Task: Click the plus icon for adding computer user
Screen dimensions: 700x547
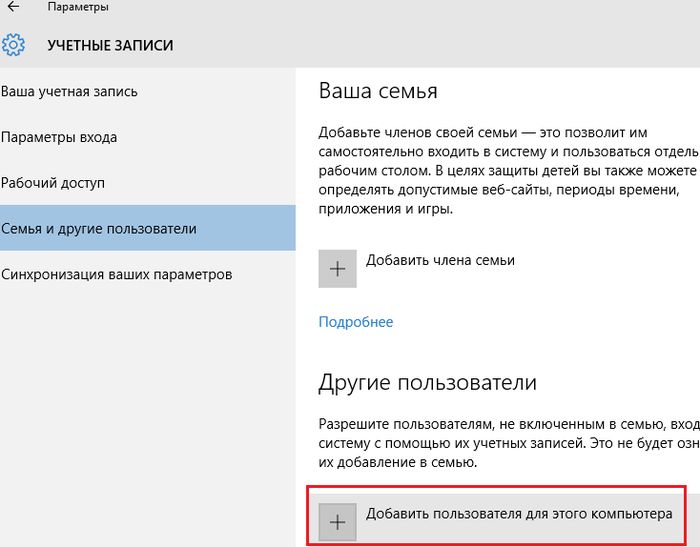Action: [x=338, y=522]
